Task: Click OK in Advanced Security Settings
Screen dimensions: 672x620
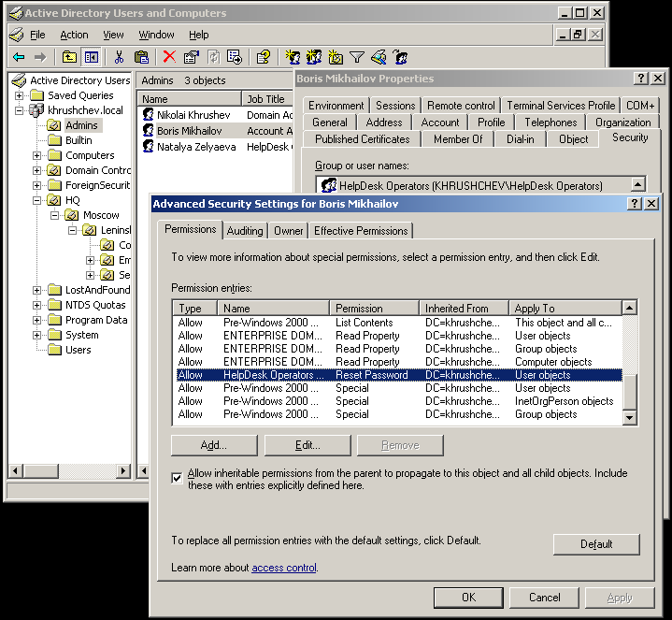Action: tap(468, 598)
